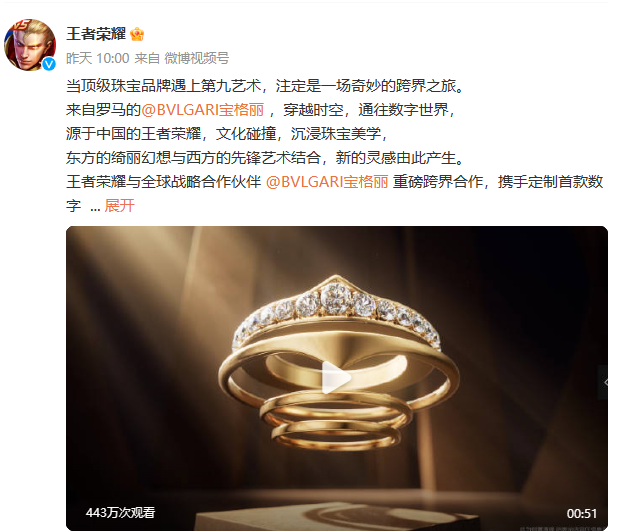
Task: Expand the side panel arrow on video
Action: [x=605, y=382]
